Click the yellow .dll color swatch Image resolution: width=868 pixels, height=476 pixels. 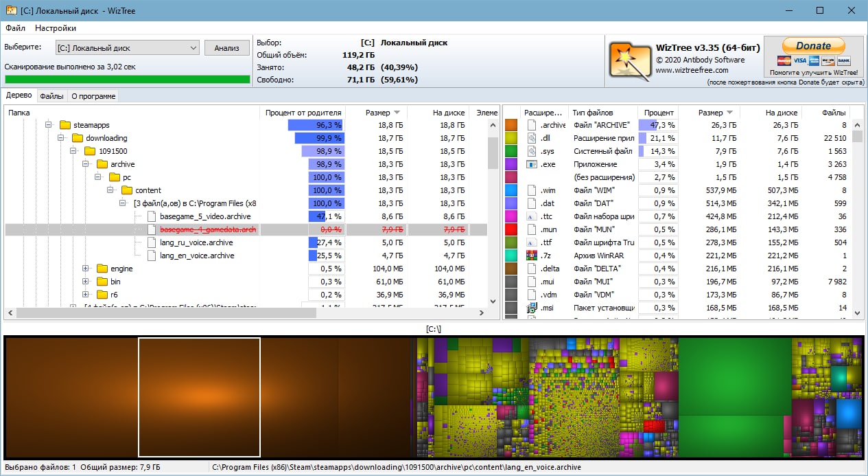[511, 138]
